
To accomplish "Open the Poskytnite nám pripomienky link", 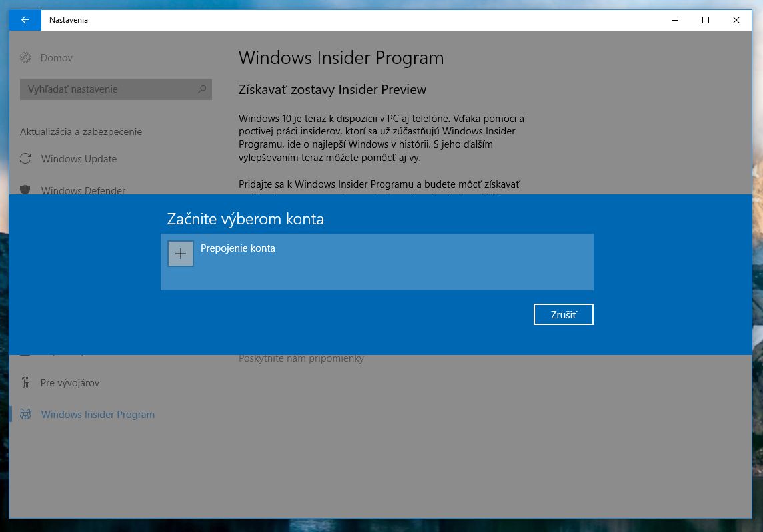I will [x=301, y=359].
